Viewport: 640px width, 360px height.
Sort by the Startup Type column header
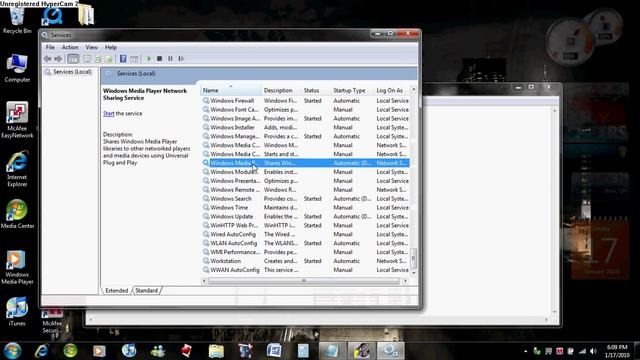coord(352,90)
